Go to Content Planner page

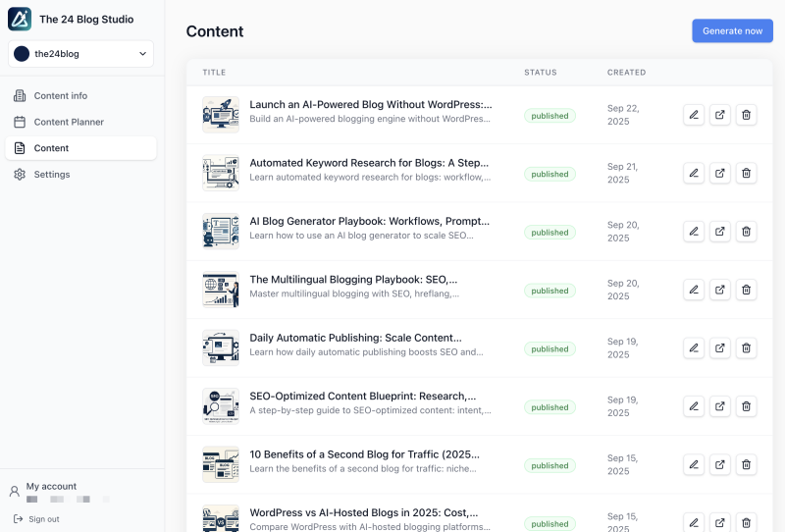(x=69, y=122)
